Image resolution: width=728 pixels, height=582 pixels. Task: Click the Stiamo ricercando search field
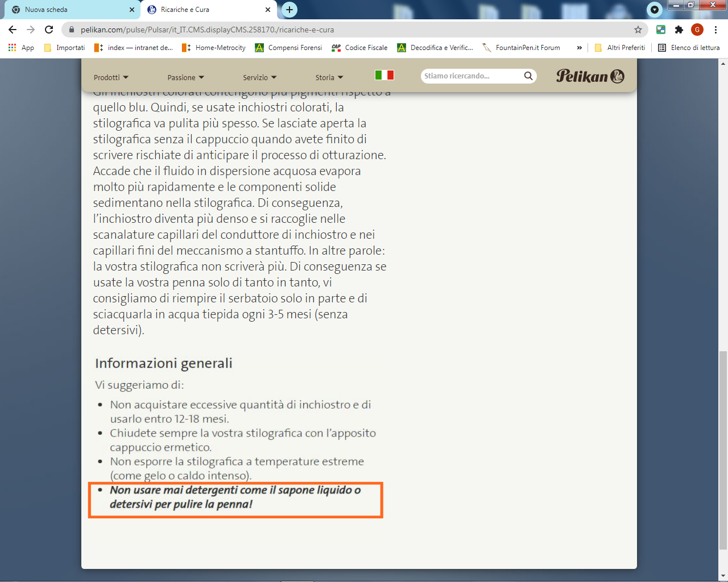tap(471, 76)
